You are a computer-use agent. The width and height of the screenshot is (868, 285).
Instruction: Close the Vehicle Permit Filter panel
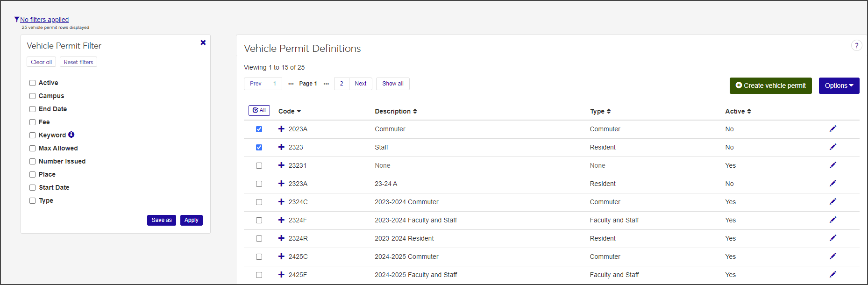click(x=203, y=43)
